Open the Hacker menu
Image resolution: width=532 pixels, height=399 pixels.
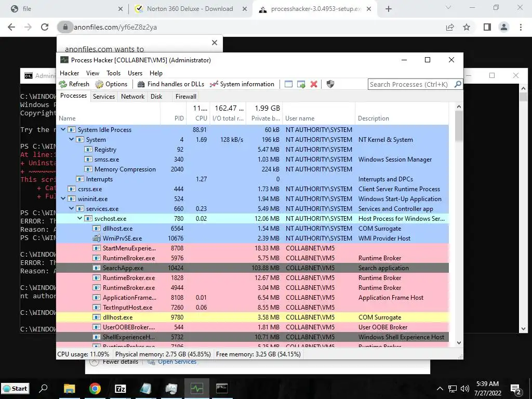[69, 73]
